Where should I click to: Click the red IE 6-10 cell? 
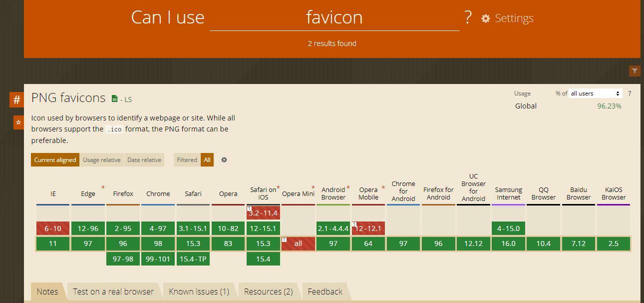(x=53, y=228)
